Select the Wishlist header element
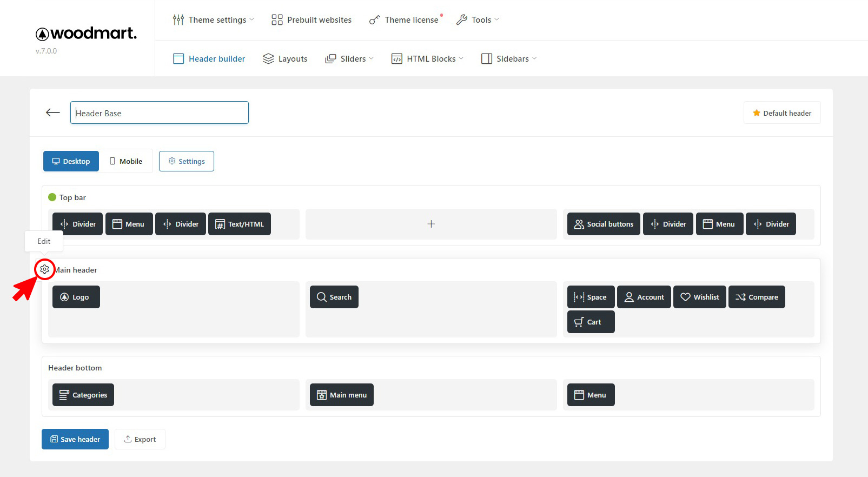Screen dimensions: 868x477 [x=699, y=297]
